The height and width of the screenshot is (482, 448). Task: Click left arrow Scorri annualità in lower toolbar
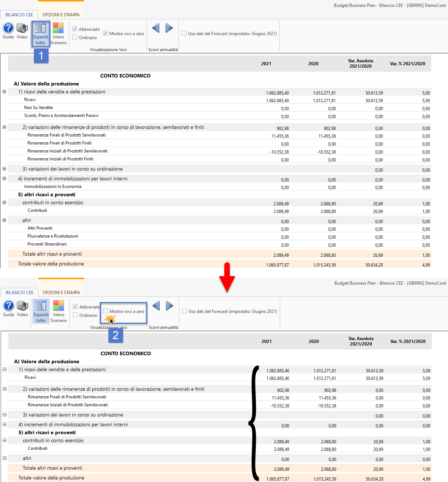tap(156, 306)
